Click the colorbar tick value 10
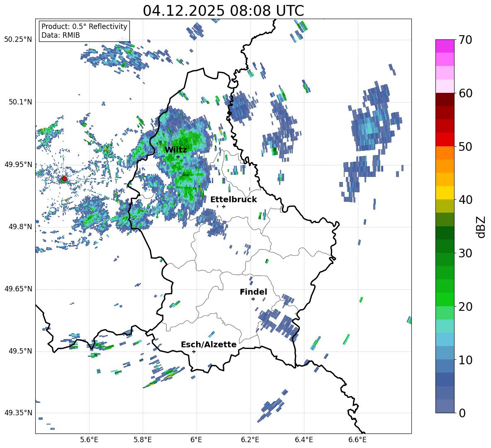The image size is (491, 448). [465, 360]
